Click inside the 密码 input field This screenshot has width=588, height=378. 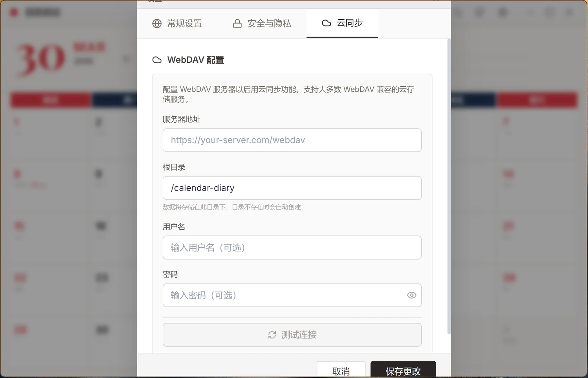click(x=284, y=295)
